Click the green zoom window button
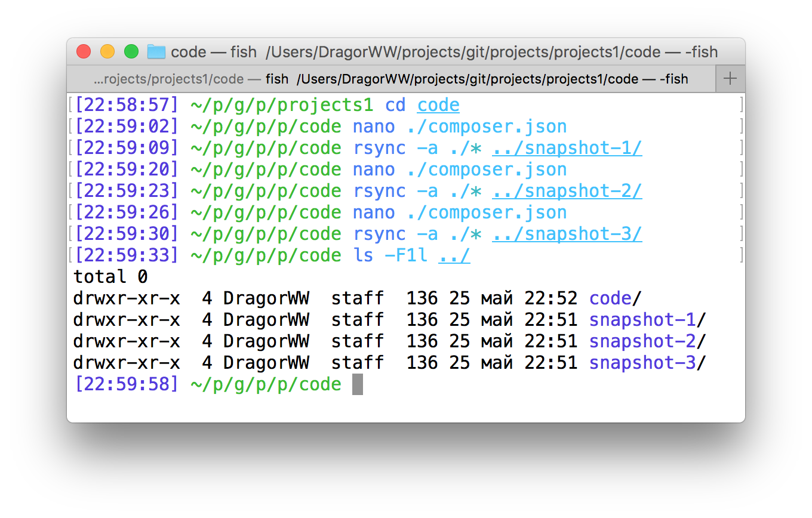 point(131,52)
